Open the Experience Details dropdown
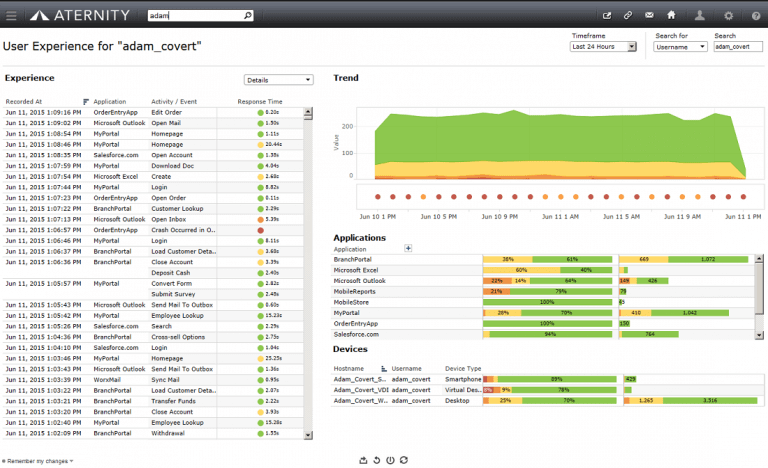Viewport: 768px width, 468px height. 279,80
